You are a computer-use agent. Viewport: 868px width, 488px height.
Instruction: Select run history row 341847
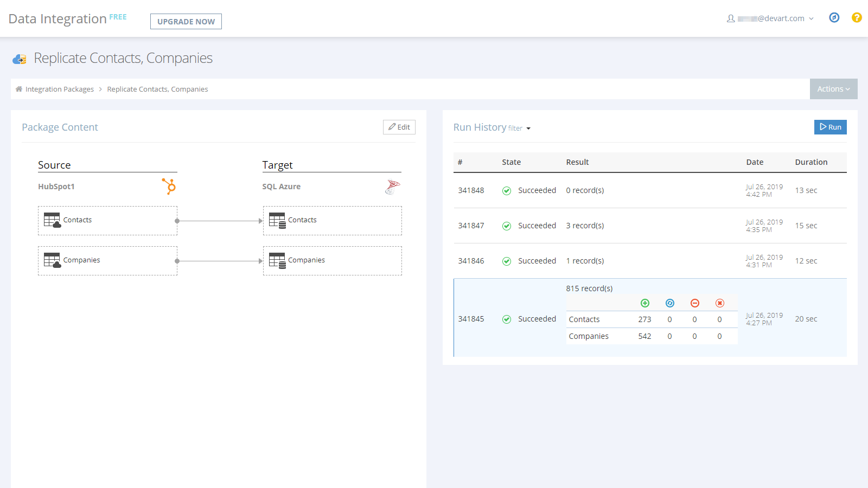[x=597, y=226]
